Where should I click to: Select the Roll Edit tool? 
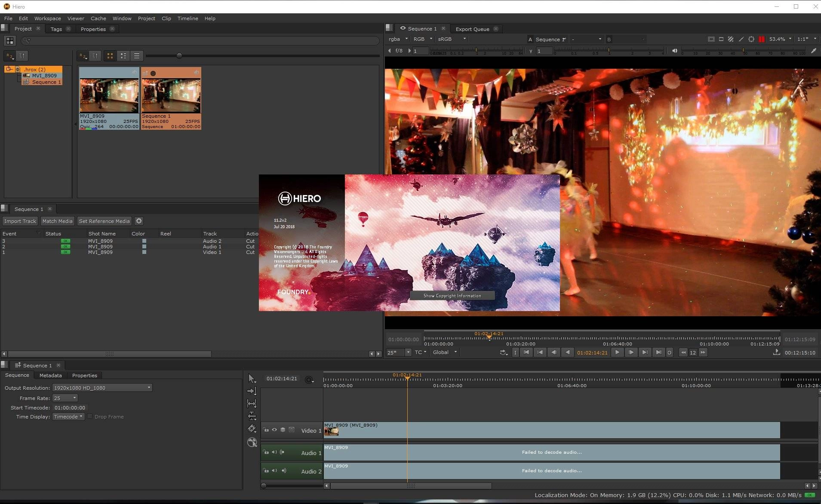(252, 416)
